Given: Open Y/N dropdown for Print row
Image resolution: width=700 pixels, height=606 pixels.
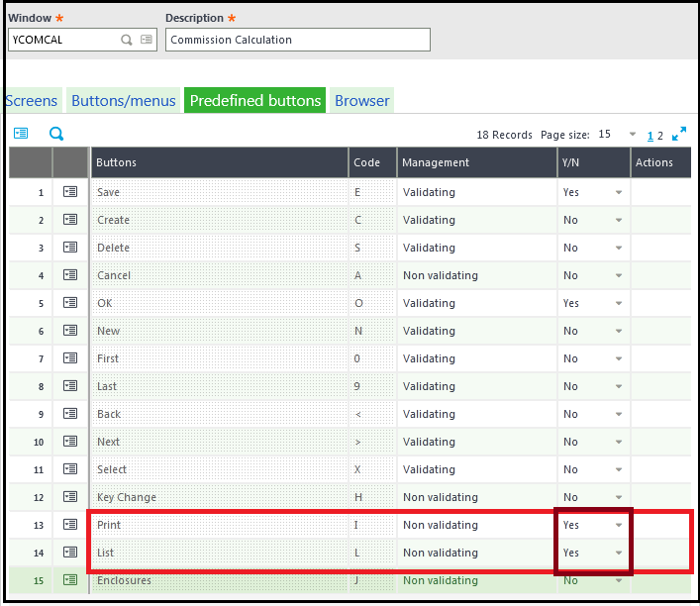Looking at the screenshot, I should [x=619, y=525].
